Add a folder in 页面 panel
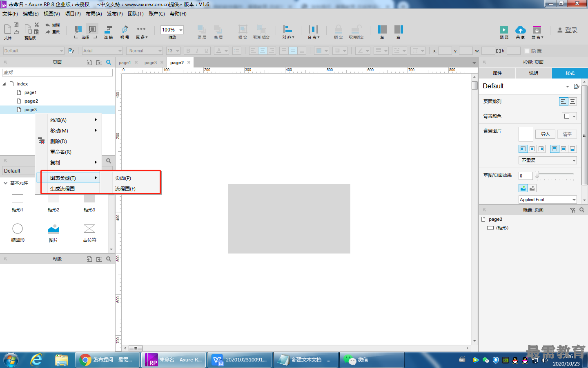Screen dimensions: 588x368 point(99,63)
